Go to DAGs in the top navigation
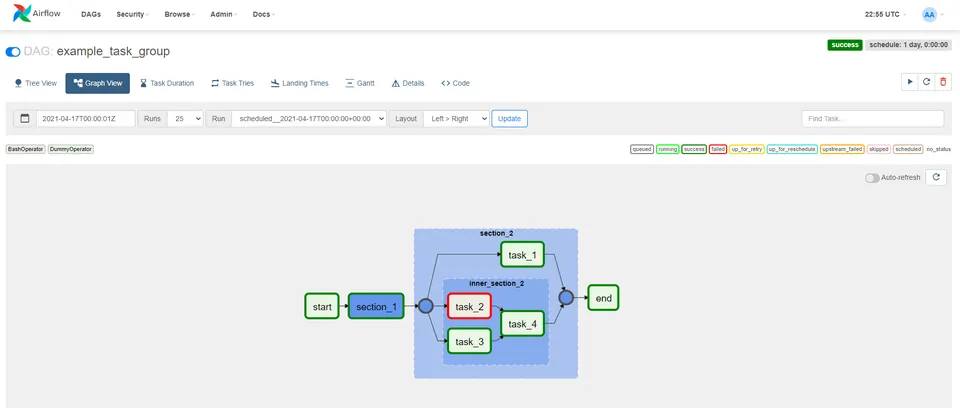Viewport: 960px width, 408px height. tap(91, 14)
